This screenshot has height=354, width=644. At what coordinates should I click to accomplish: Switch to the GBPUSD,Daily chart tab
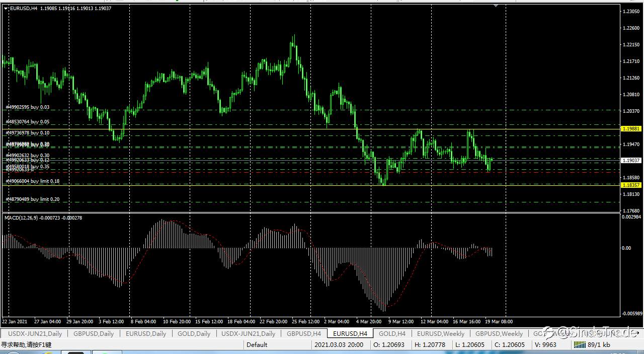(x=94, y=333)
